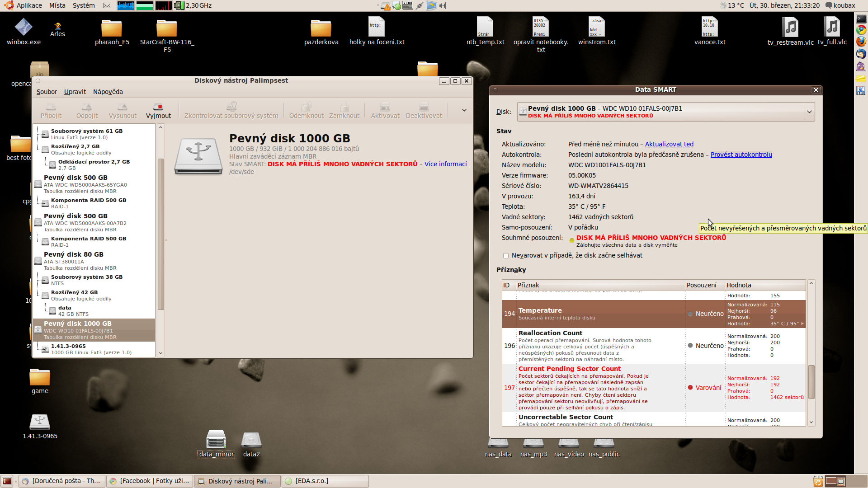This screenshot has height=488, width=868.
Task: Open the Místa panel menu
Action: [x=57, y=5]
